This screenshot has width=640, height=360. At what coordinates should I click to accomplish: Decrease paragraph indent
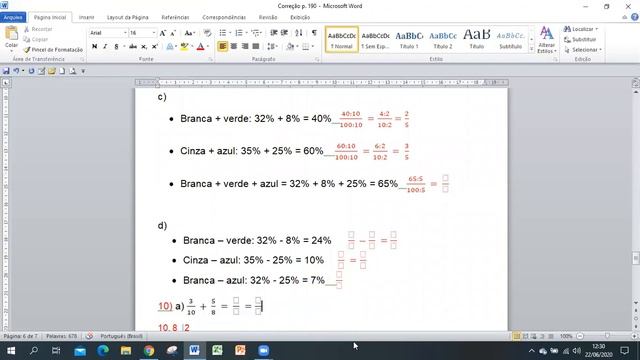click(273, 33)
